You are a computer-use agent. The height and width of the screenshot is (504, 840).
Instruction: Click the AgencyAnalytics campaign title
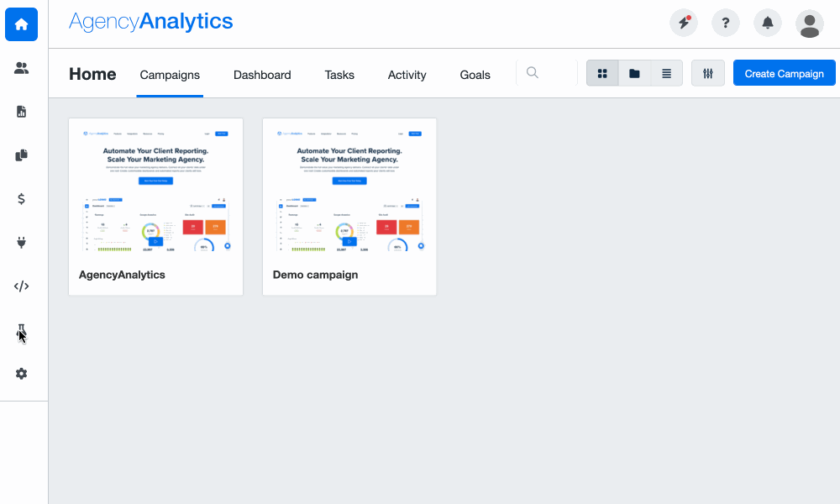(122, 275)
